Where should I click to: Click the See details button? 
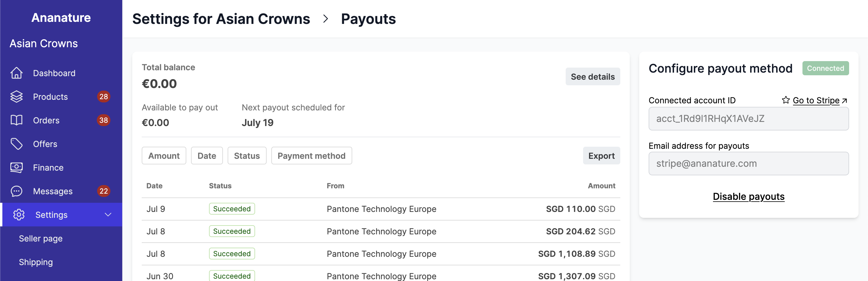click(x=593, y=76)
